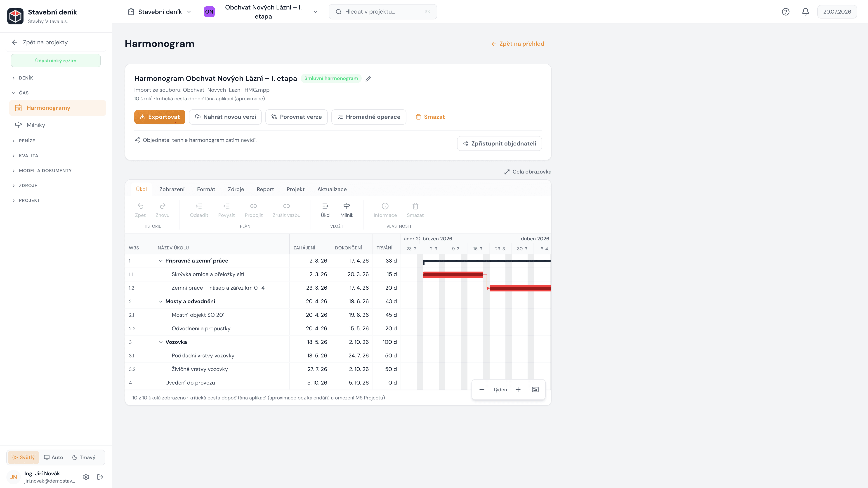Log out using the sign-out icon

click(100, 477)
